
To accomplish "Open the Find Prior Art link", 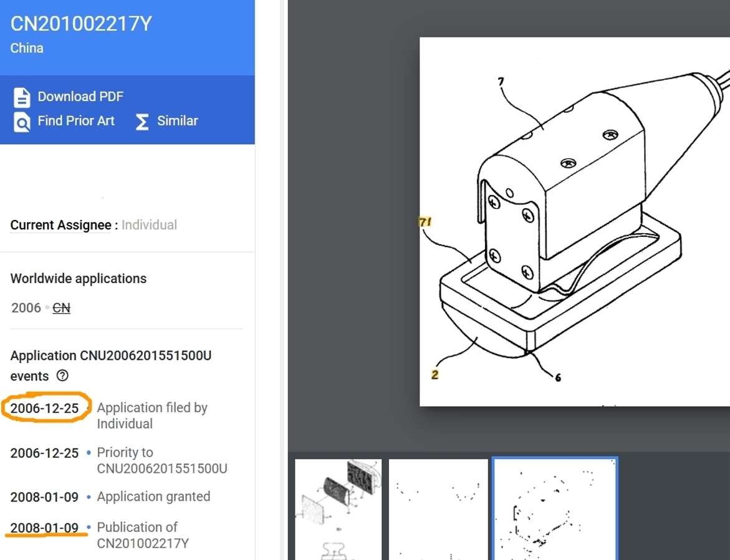I will click(76, 120).
